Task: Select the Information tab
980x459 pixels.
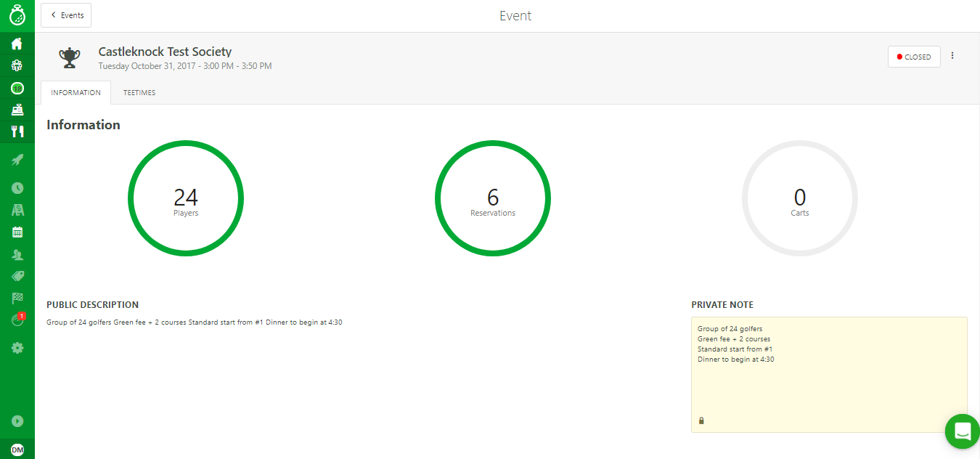Action: pyautogui.click(x=75, y=93)
